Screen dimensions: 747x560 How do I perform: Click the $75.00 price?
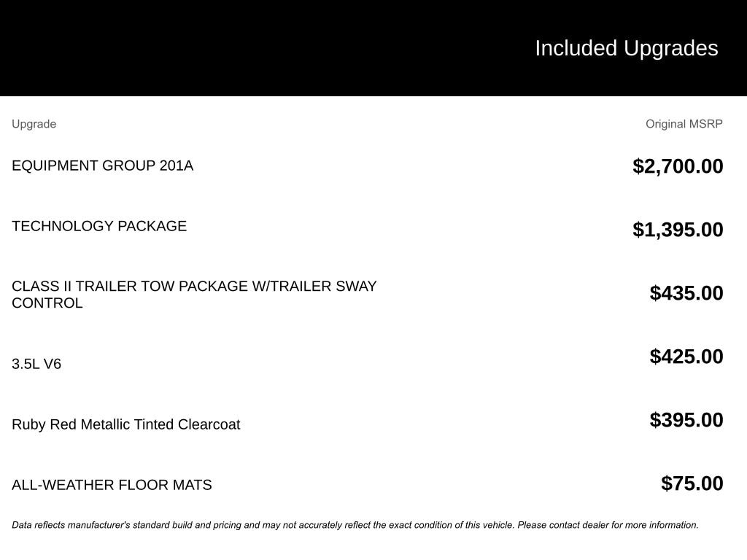click(692, 483)
